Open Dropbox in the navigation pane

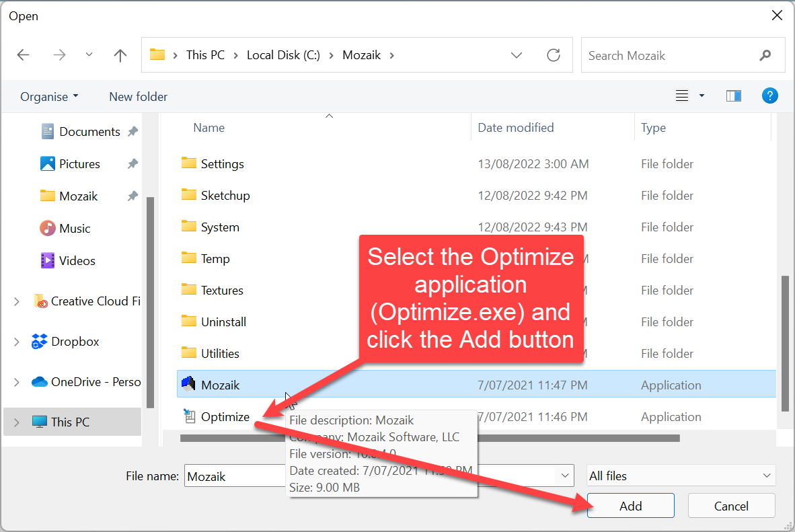75,342
